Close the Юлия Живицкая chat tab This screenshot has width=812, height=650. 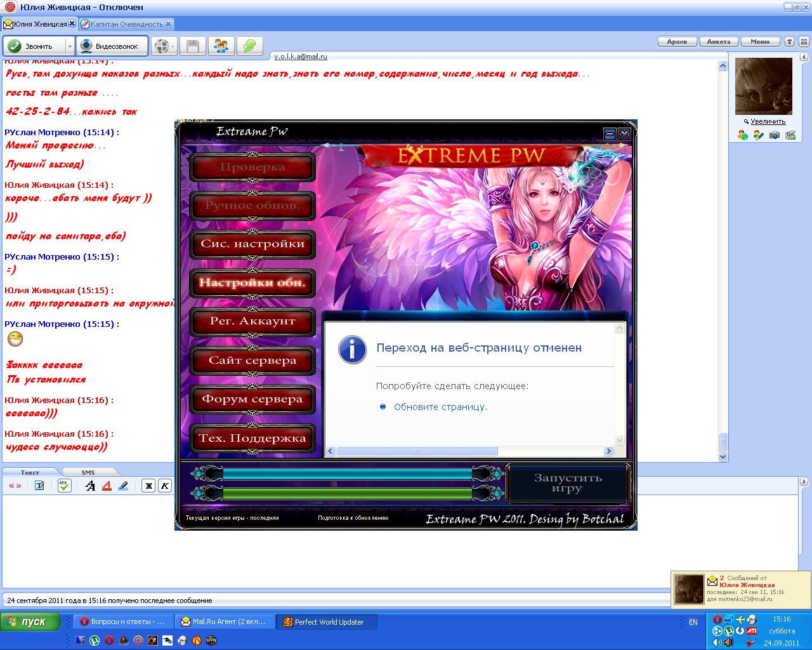[72, 23]
